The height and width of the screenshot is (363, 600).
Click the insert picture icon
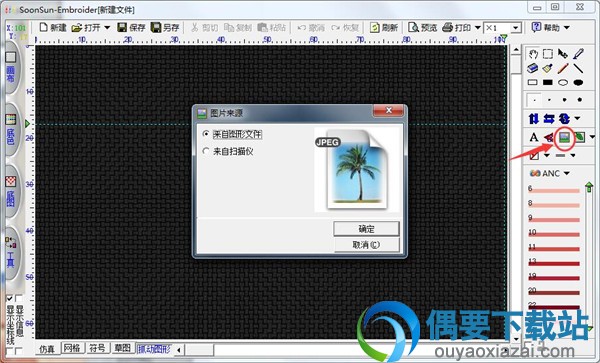564,137
